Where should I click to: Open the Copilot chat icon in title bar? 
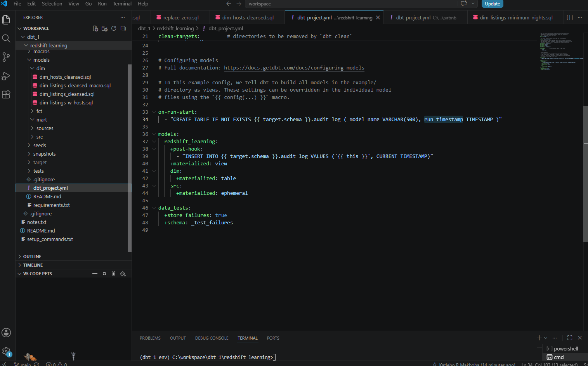(x=463, y=4)
